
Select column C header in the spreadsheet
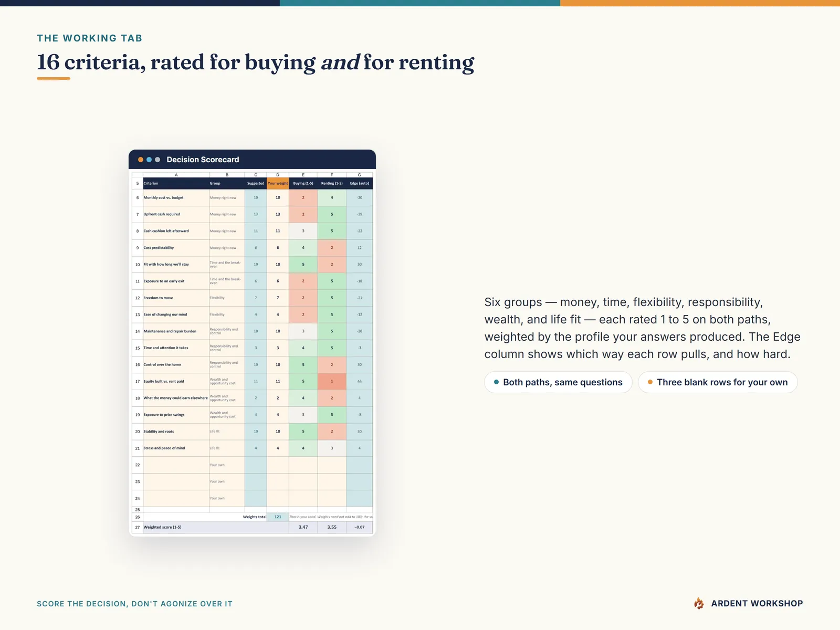(x=256, y=175)
